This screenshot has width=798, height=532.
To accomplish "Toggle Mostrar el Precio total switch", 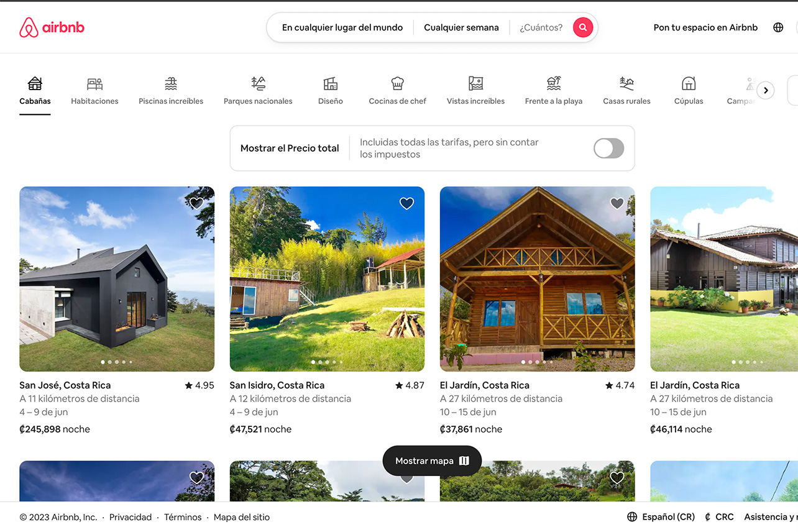I will point(608,149).
